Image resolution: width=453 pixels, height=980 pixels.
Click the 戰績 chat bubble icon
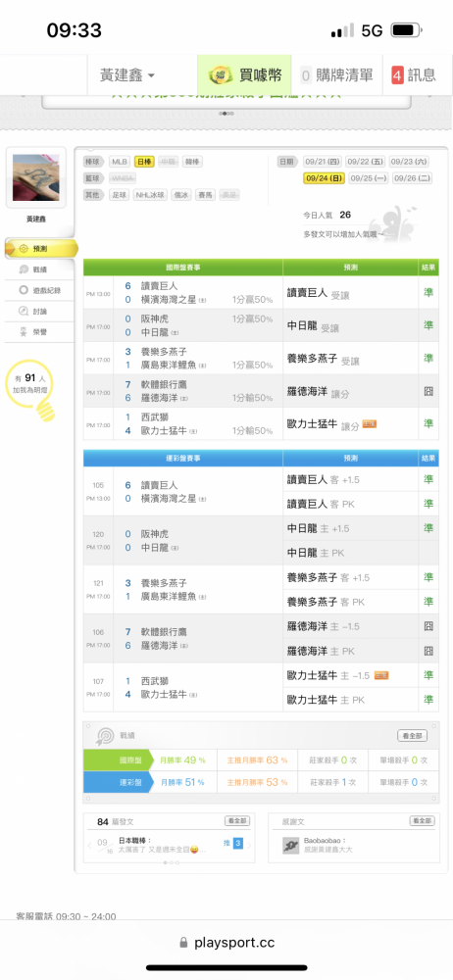click(24, 269)
